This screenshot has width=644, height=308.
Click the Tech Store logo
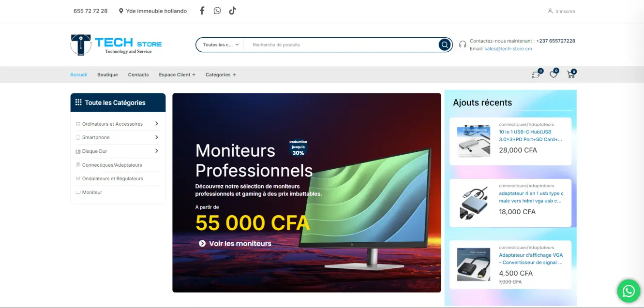point(116,44)
